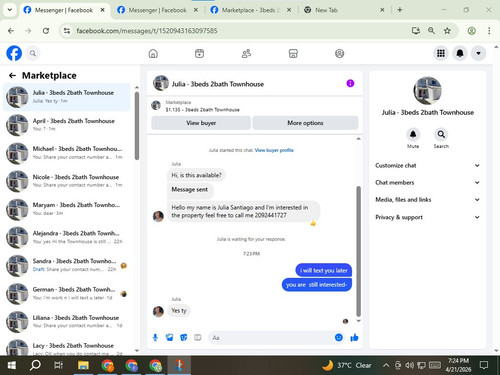Click the More options button
The width and height of the screenshot is (500, 375).
[305, 123]
